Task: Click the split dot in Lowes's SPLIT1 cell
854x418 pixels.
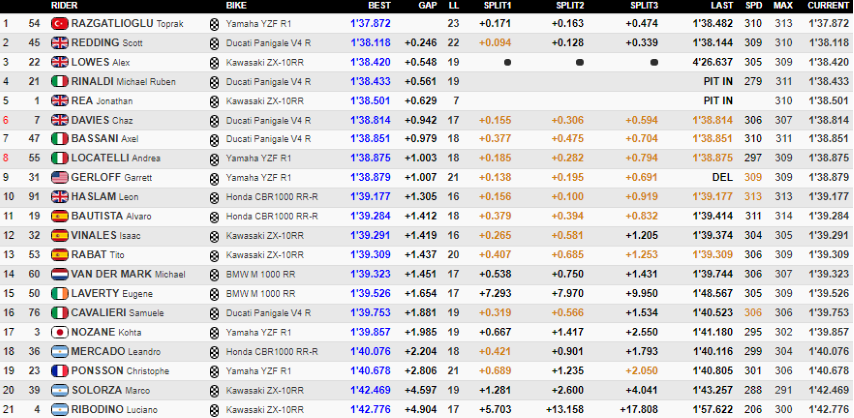Action: point(508,62)
